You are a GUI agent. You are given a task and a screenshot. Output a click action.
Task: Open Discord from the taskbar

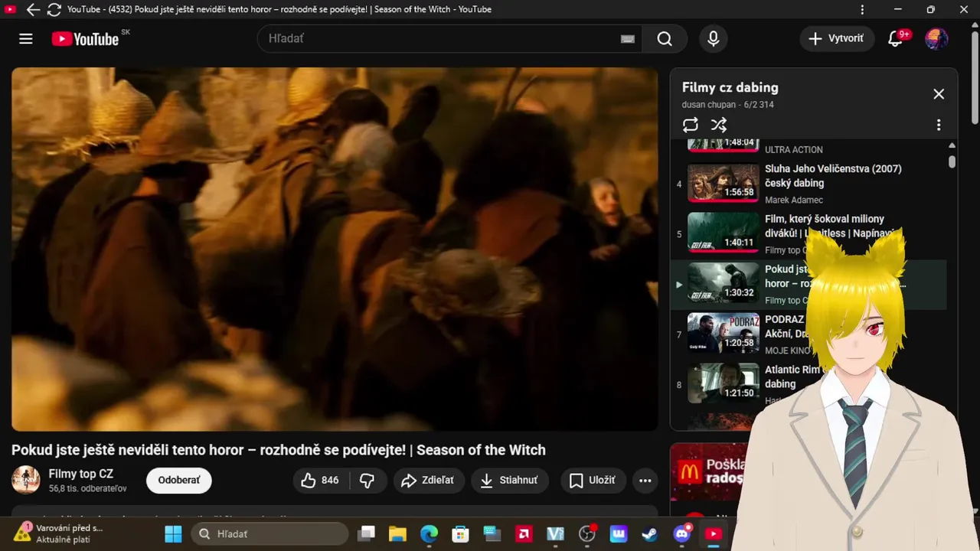(x=681, y=533)
